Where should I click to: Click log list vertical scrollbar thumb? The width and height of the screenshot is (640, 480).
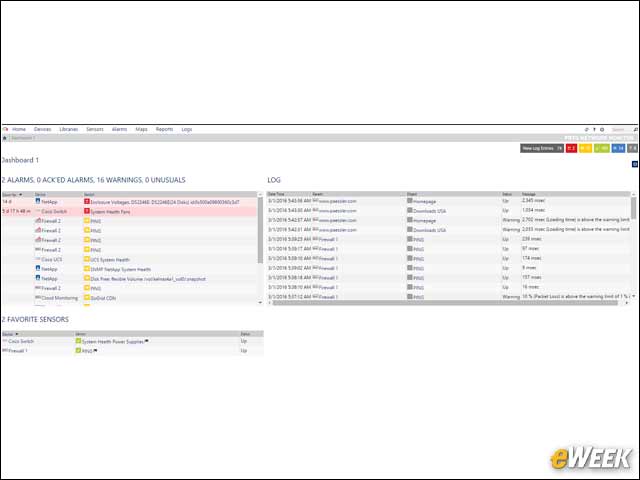(633, 208)
